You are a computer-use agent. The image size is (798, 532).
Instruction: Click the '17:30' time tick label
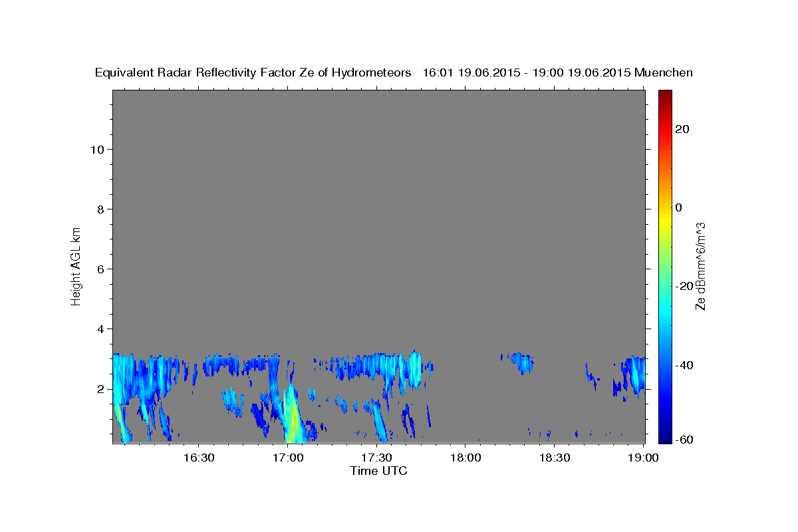(x=376, y=458)
